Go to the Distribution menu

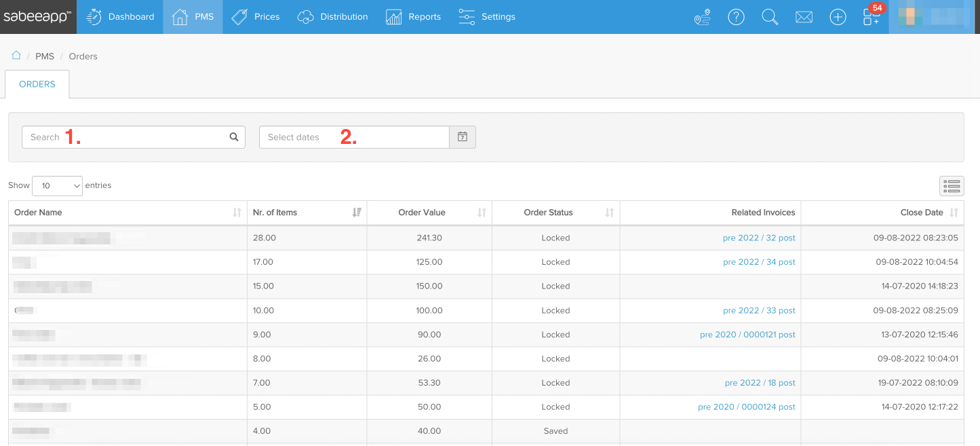coord(333,17)
